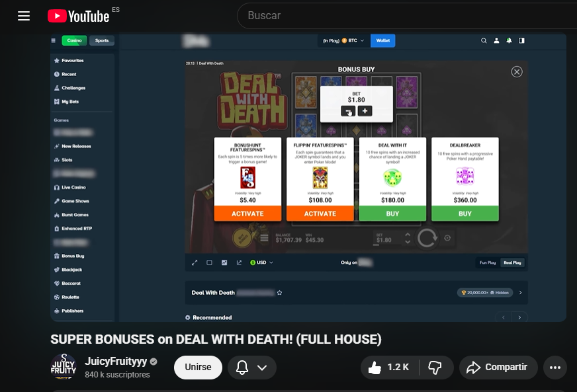The image size is (577, 392).
Task: Click the Bonushunt FxS card icon
Action: (x=247, y=178)
